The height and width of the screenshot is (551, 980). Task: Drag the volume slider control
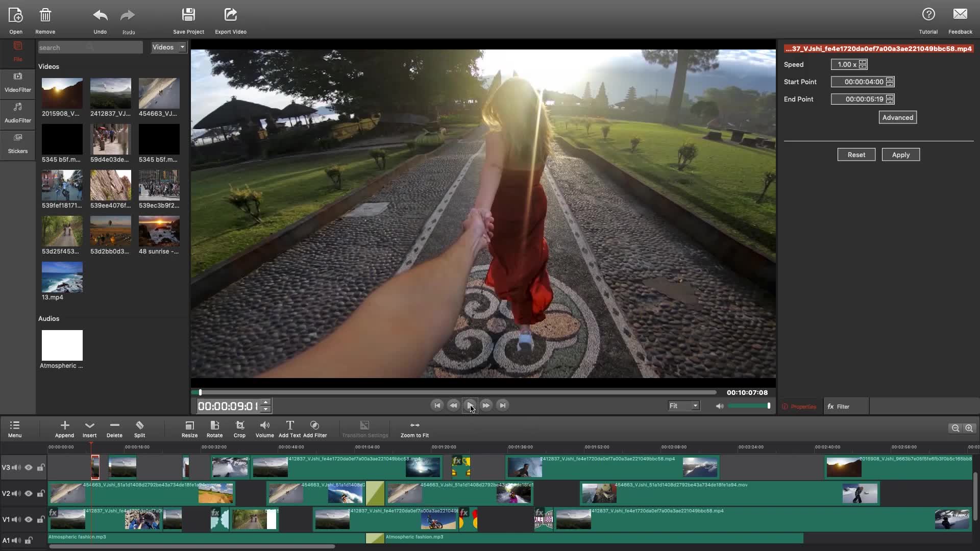pyautogui.click(x=768, y=406)
